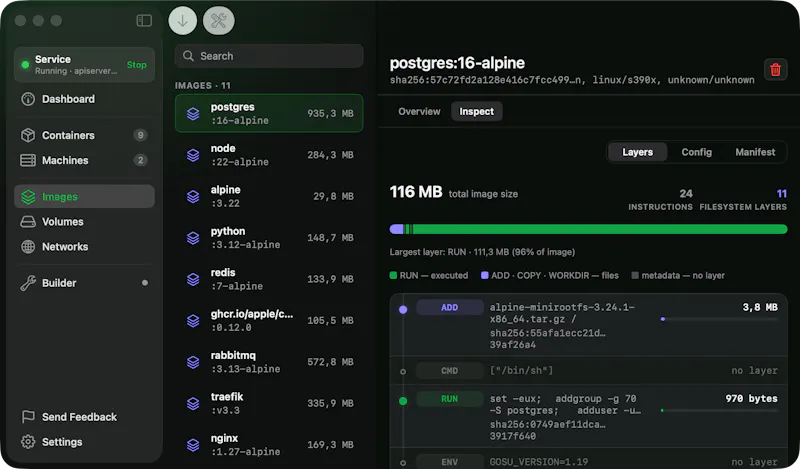Image resolution: width=800 pixels, height=469 pixels.
Task: Go to Machines section
Action: 84,160
